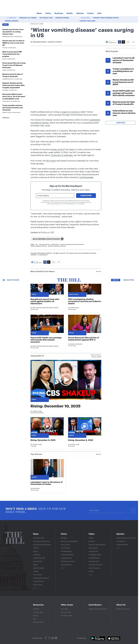Click Subscribe for Morning Report
This screenshot has height=644, width=140.
click(86, 195)
